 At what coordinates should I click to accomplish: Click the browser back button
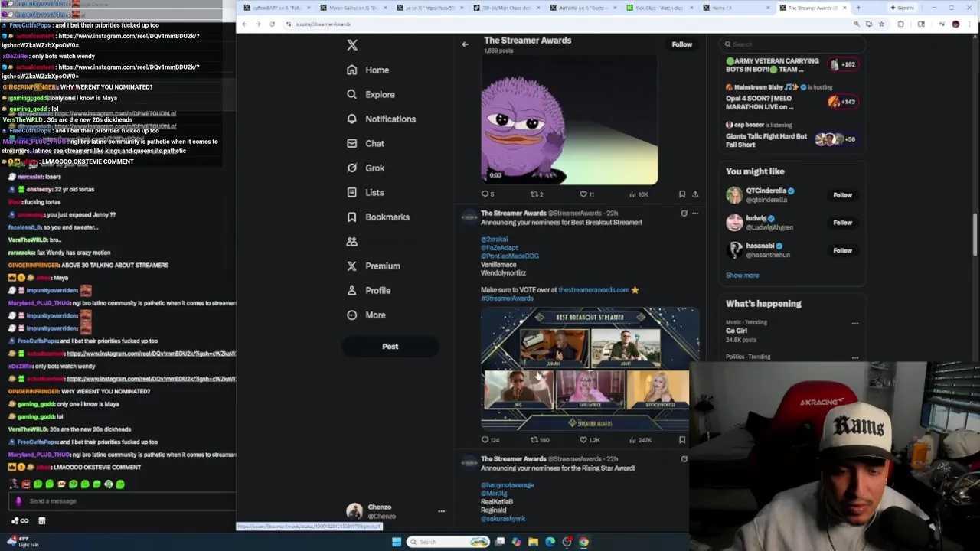tap(244, 24)
